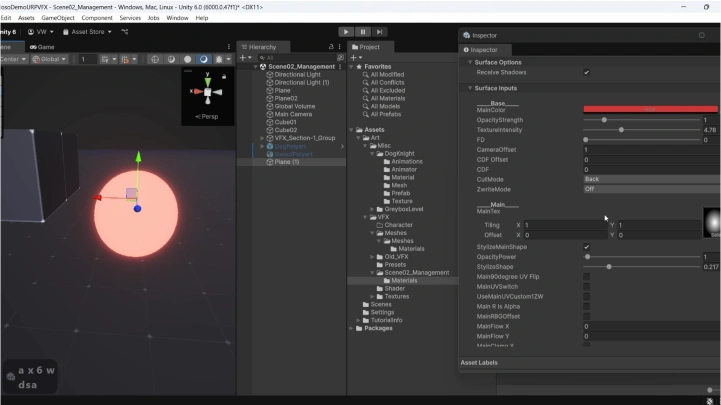Image resolution: width=721 pixels, height=405 pixels.
Task: Enable the MainUVSwitch checkbox
Action: coord(586,286)
